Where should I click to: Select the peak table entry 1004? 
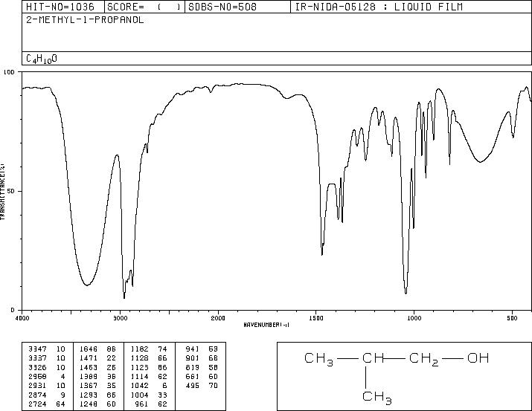pyautogui.click(x=140, y=395)
